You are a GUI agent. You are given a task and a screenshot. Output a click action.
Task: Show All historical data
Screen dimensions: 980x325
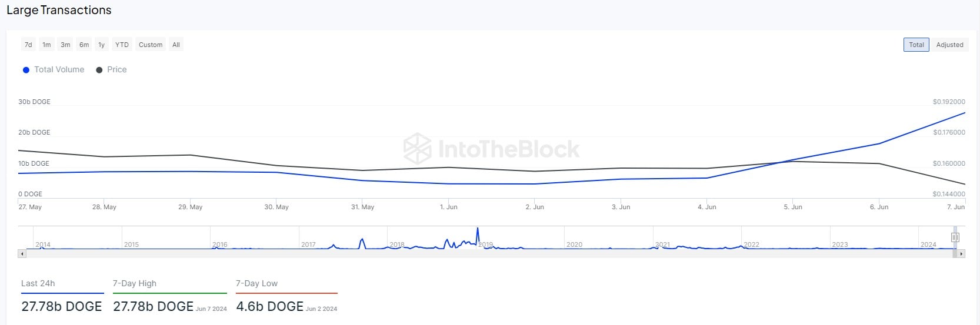[176, 45]
